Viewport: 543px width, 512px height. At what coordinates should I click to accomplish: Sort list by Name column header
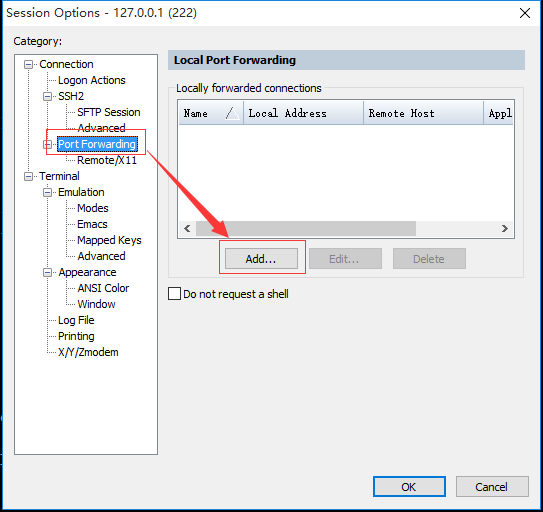(x=211, y=113)
